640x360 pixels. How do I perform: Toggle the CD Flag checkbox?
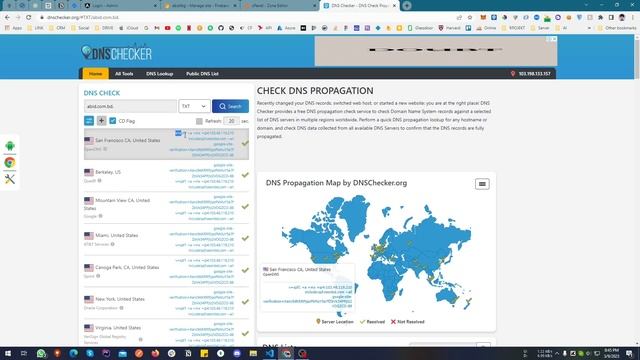(x=113, y=121)
